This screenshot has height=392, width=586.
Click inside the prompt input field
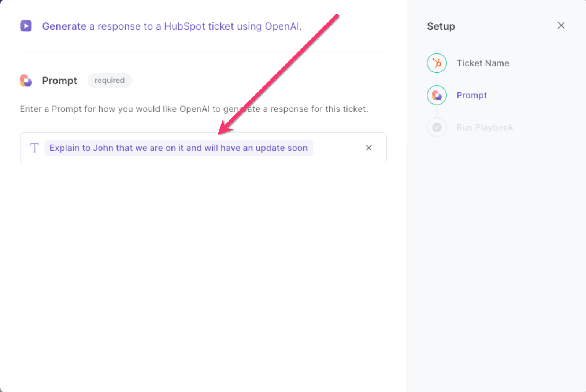pyautogui.click(x=341, y=148)
